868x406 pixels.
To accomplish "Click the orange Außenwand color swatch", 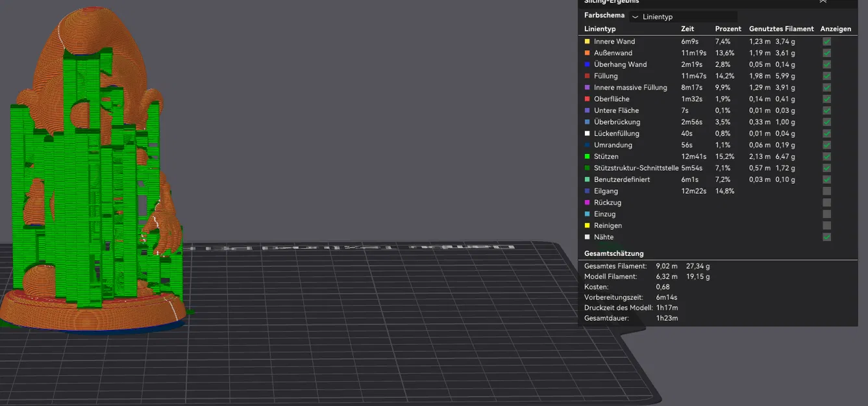I will tap(587, 53).
